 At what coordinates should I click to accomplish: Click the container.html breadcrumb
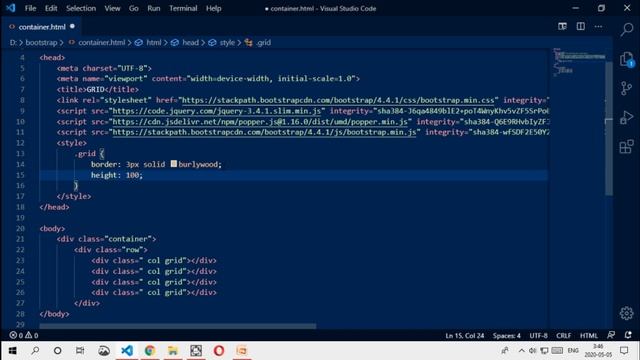[x=102, y=42]
